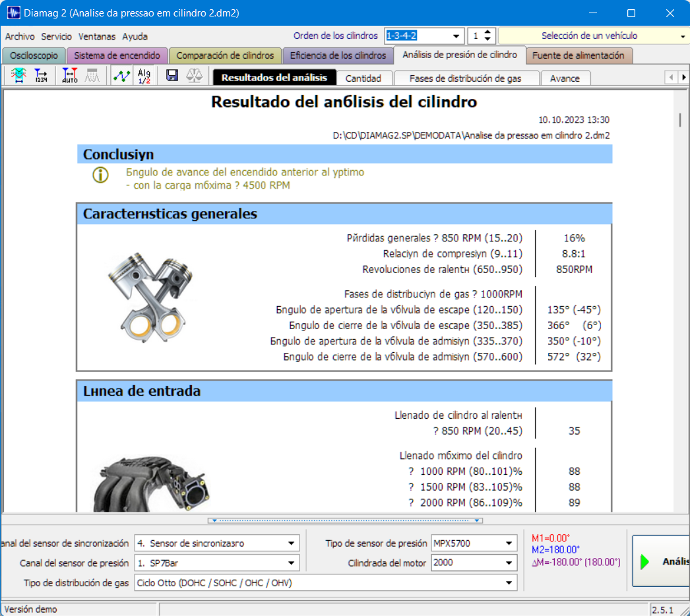Click the dotted panel collapse splitter bar
The width and height of the screenshot is (690, 616).
345,520
